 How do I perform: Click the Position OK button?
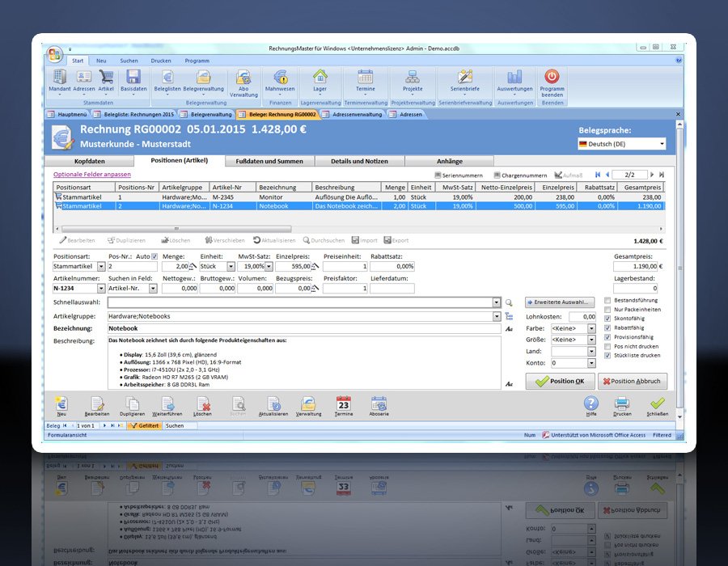click(x=560, y=382)
